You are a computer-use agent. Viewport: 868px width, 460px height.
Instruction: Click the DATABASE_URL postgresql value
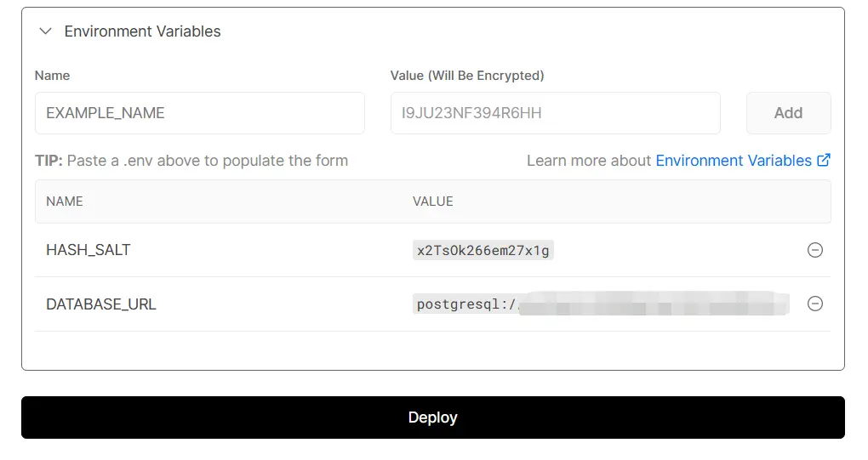601,304
